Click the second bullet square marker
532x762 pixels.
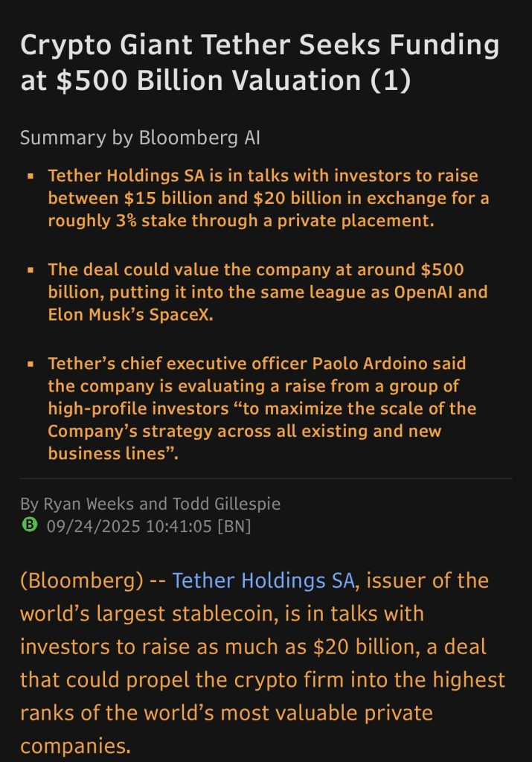coord(31,269)
